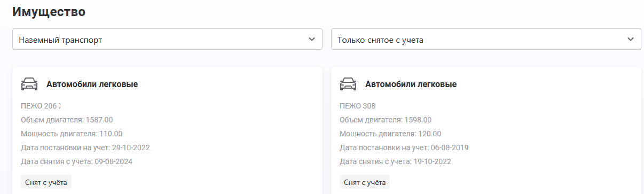Click deregistration date 19-10-2022 line
644x194 pixels.
pos(396,161)
